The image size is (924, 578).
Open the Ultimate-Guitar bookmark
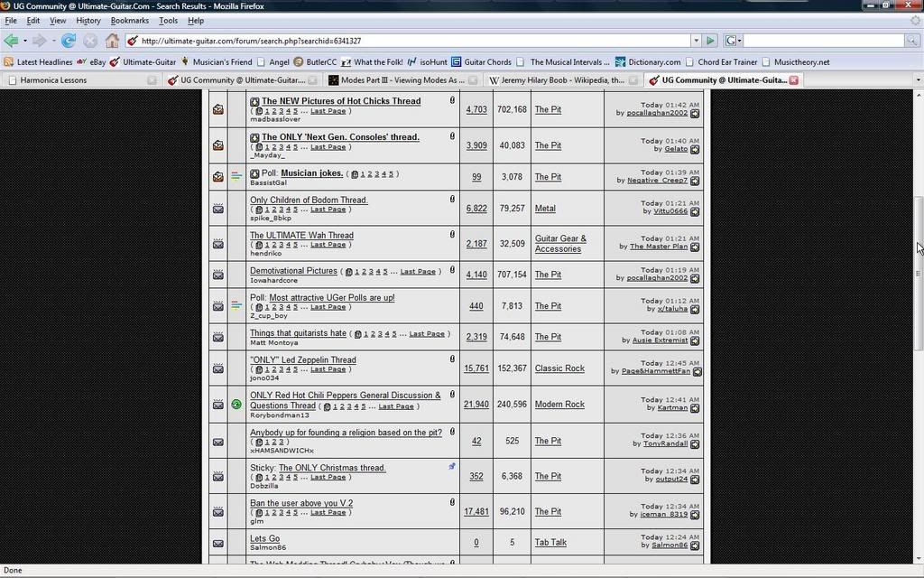[x=143, y=62]
